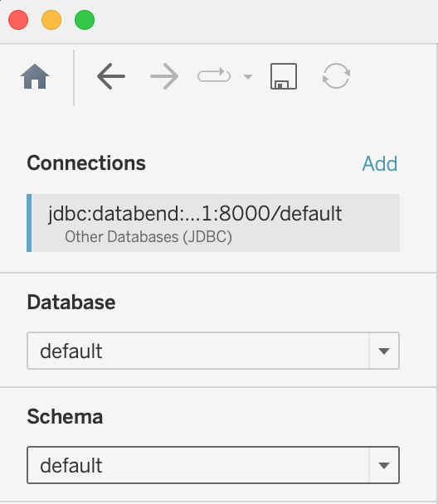Click the back arrow to undo
This screenshot has width=438, height=504.
click(x=111, y=76)
